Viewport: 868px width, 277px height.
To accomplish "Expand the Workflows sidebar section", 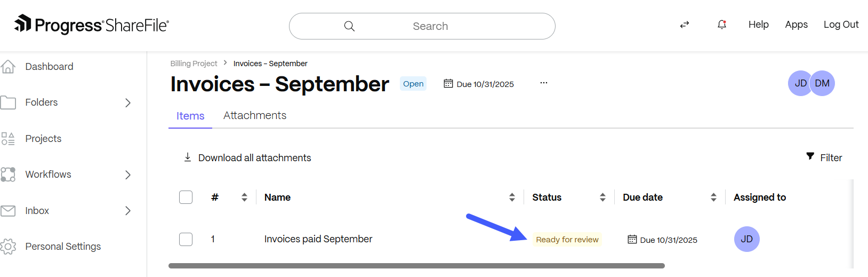I will tap(128, 175).
